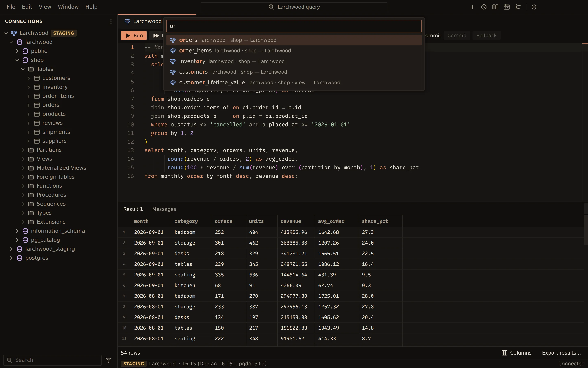Click the revenue column header
This screenshot has width=588, height=368.
pos(296,221)
